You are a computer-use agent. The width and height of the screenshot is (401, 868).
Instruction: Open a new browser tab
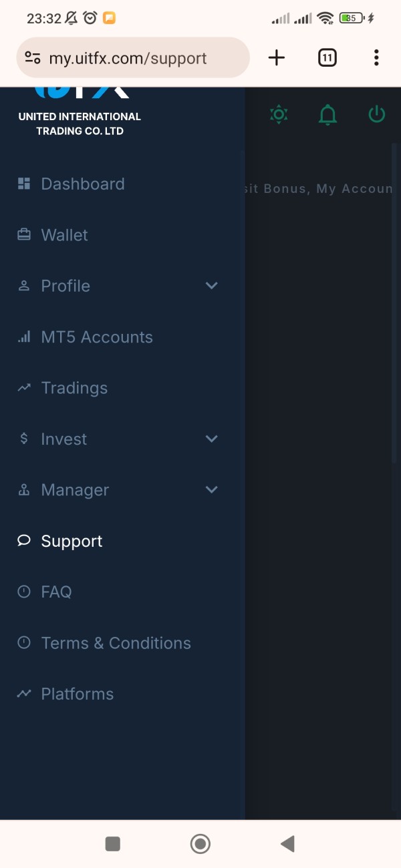(x=277, y=58)
